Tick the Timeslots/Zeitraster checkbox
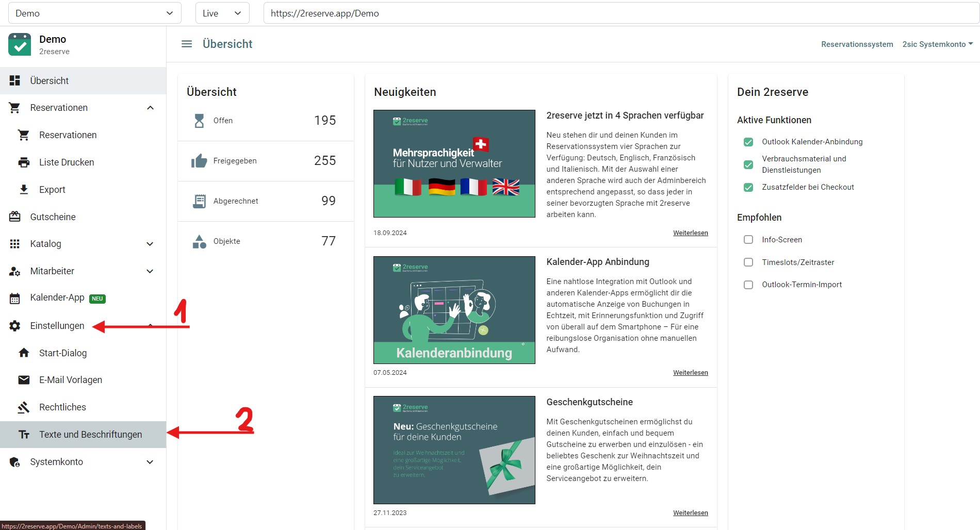Viewport: 980px width, 530px height. click(x=748, y=262)
